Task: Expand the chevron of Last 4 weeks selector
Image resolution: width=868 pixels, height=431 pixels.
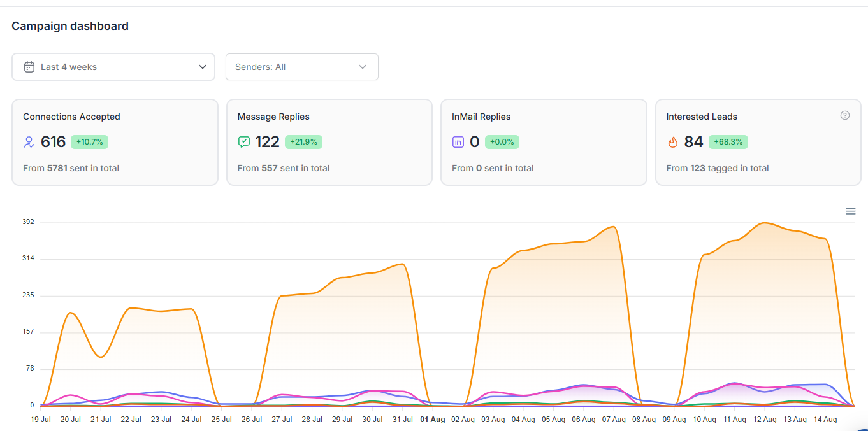Action: point(203,67)
